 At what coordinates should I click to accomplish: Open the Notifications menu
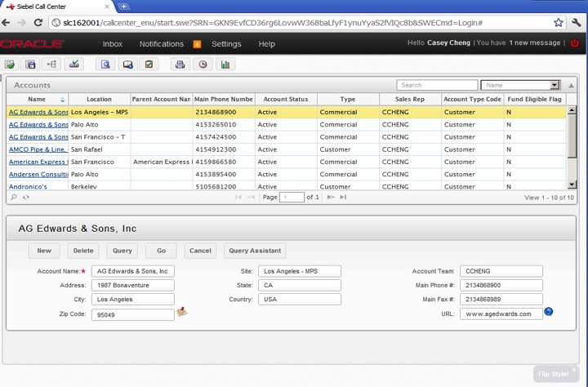pyautogui.click(x=162, y=44)
